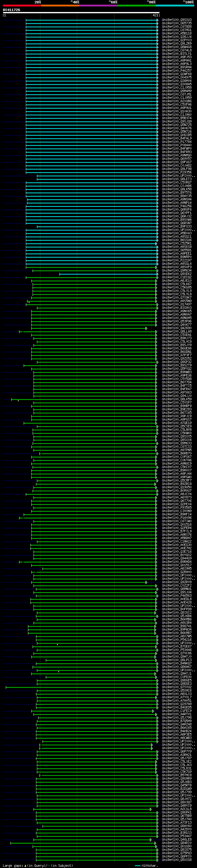
Task: Open hit UniRef100_Q2PYX3
Action: (x=177, y=40)
